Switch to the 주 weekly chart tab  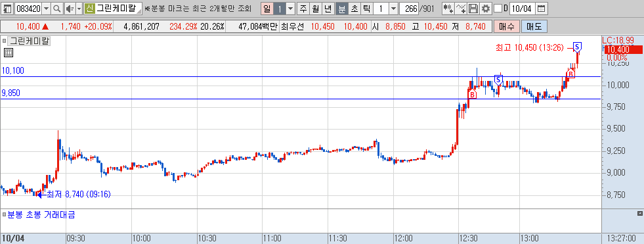pyautogui.click(x=303, y=9)
